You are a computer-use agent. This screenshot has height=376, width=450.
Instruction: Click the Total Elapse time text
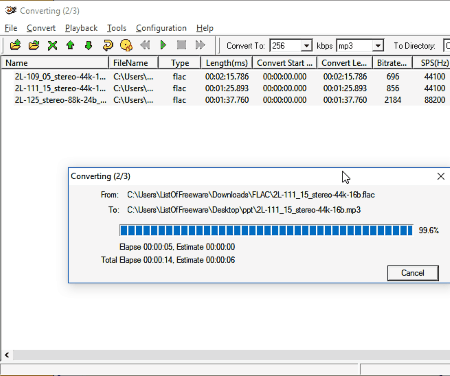click(x=168, y=260)
